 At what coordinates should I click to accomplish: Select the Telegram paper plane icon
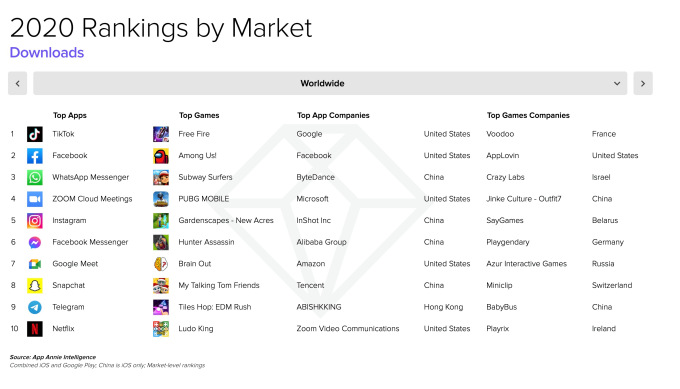pos(35,307)
